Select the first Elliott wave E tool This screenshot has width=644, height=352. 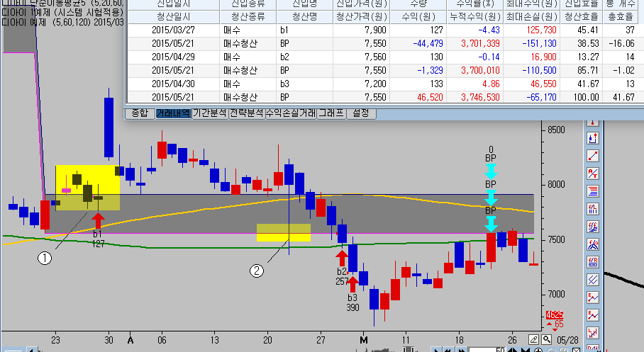point(593,297)
